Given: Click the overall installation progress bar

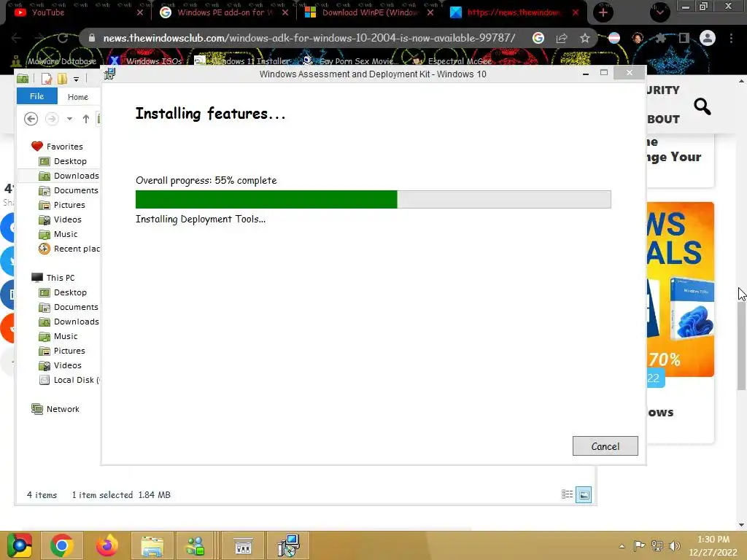Looking at the screenshot, I should point(373,199).
